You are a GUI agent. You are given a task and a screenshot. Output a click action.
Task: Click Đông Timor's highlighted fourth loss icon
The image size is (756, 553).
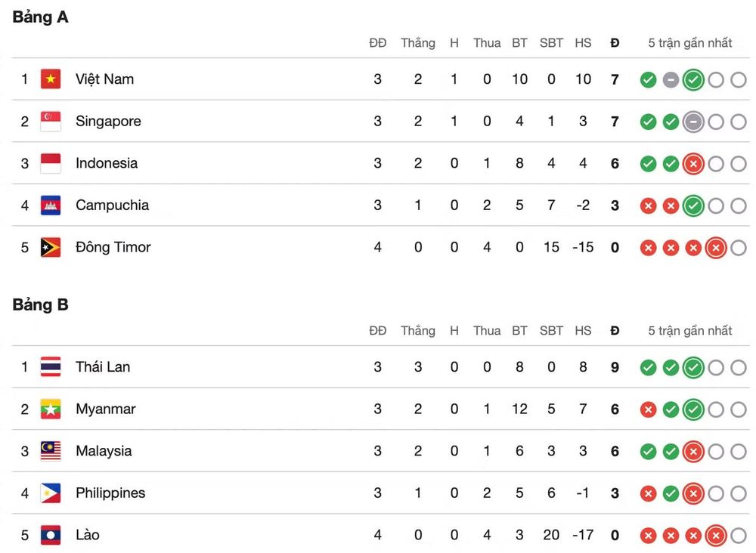coord(716,248)
